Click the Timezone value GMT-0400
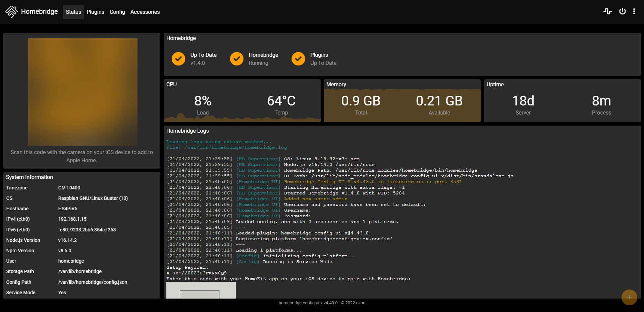644x312 pixels. (69, 188)
